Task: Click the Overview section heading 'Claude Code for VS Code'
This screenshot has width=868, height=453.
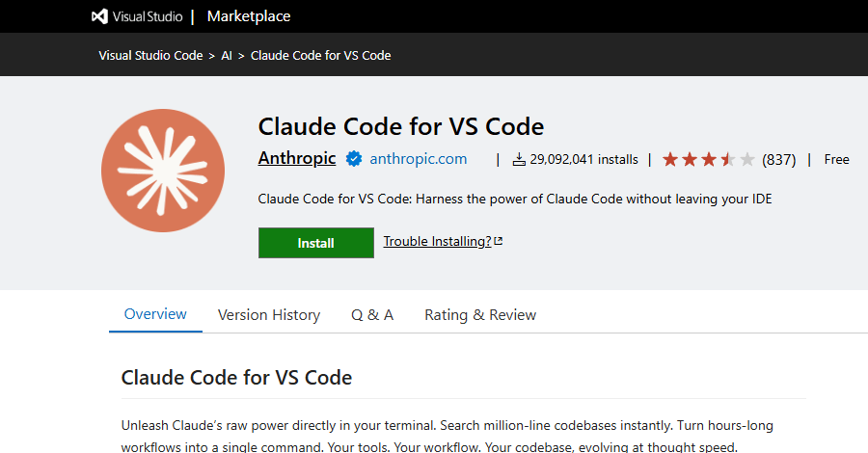Action: point(236,378)
